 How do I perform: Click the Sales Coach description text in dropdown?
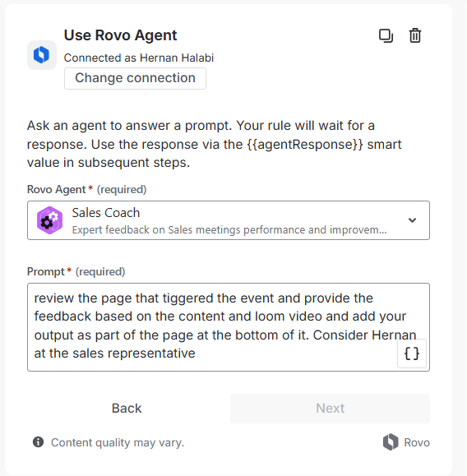tap(229, 230)
